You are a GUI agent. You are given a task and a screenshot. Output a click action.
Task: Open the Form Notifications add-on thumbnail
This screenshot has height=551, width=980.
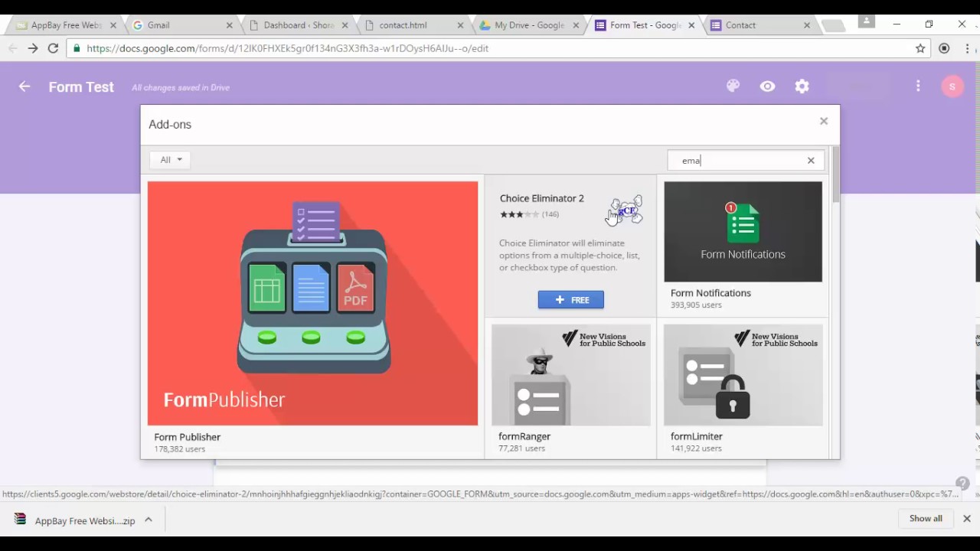743,232
